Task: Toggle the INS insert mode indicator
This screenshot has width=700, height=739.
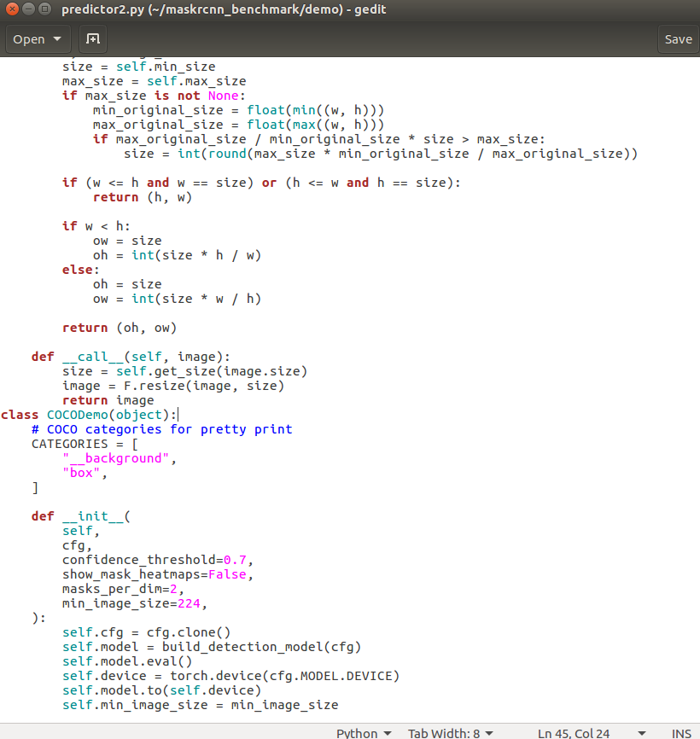Action: point(681,733)
